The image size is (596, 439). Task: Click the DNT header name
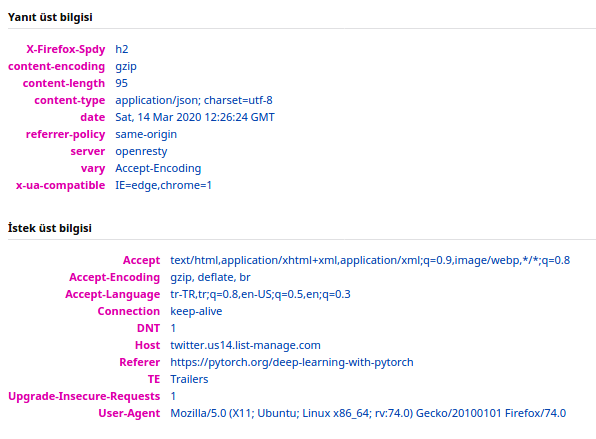tap(149, 328)
